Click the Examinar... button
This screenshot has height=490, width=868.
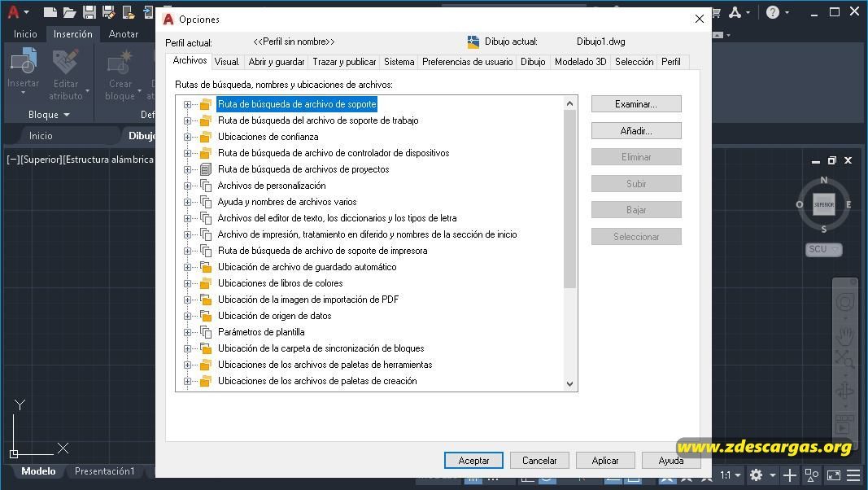pyautogui.click(x=636, y=104)
